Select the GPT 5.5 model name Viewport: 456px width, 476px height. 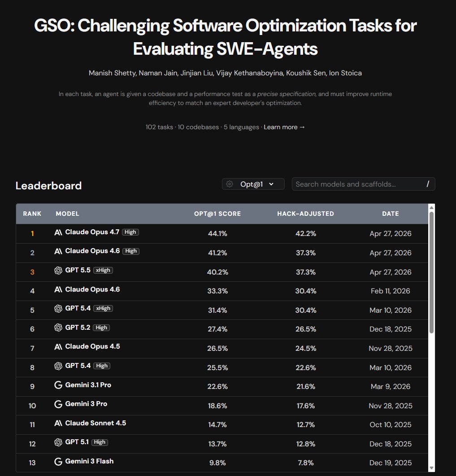click(78, 270)
